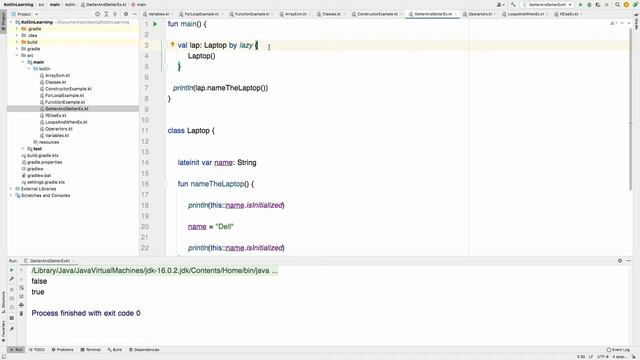Viewport: 640px width, 360px height.
Task: Click the stop icon in the Run panel
Action: (11, 289)
